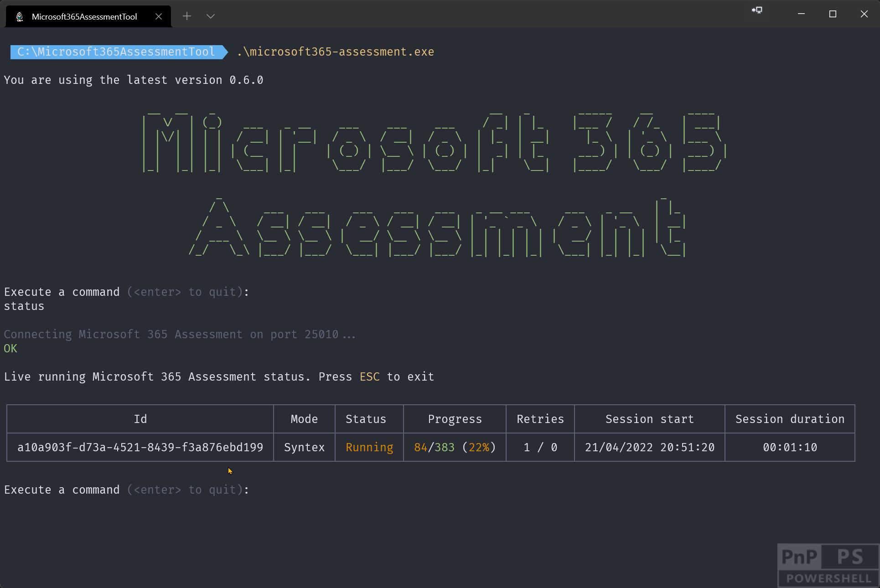Open the new tab profile dropdown
The width and height of the screenshot is (880, 588).
pos(210,16)
